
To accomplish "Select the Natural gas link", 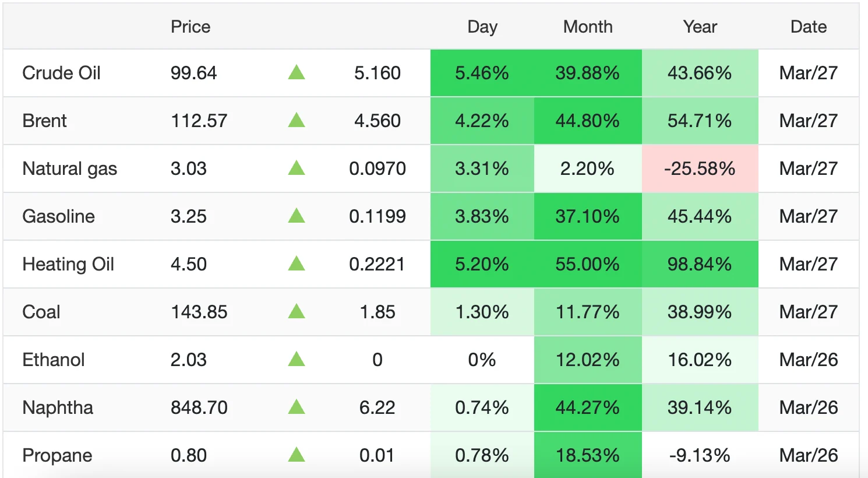I will tap(69, 168).
